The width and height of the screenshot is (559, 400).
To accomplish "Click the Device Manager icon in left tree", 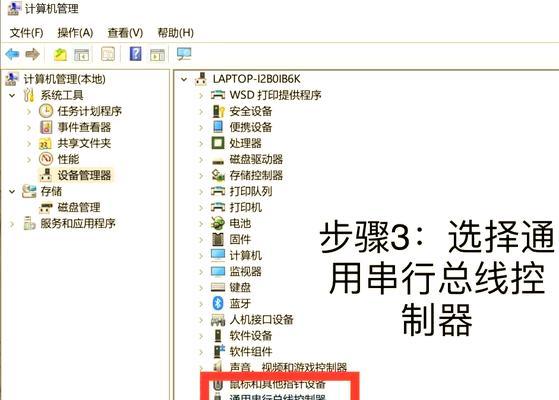I will pyautogui.click(x=46, y=175).
